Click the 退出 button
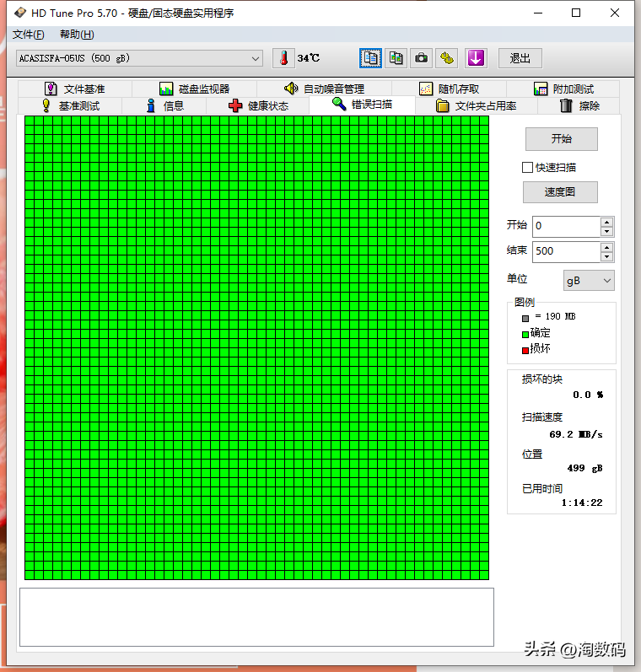641x672 pixels. tap(520, 58)
